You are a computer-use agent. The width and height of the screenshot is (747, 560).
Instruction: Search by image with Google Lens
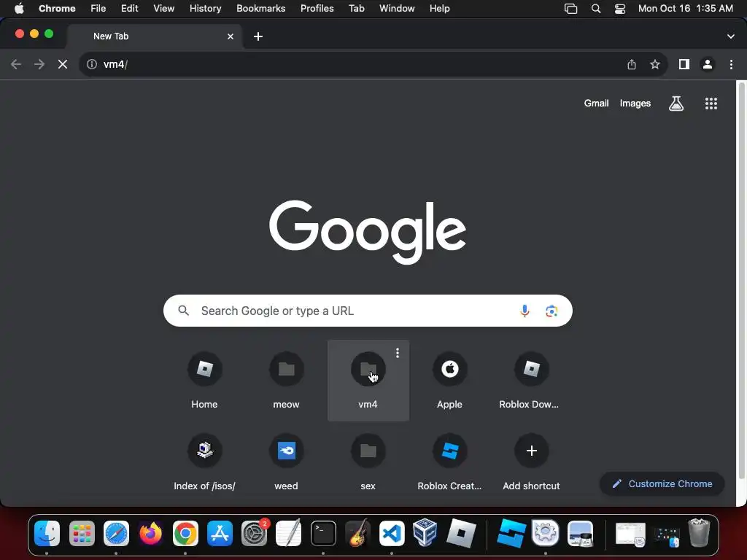[551, 311]
